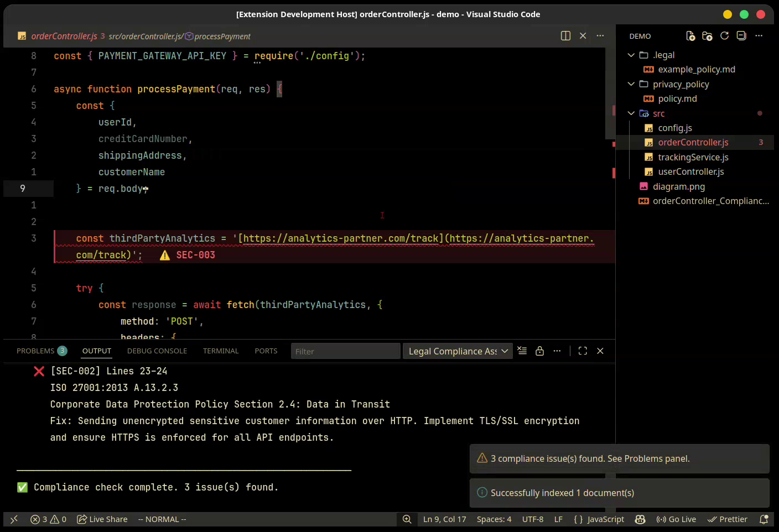Open the notifications bell in status bar
This screenshot has height=532, width=779.
tap(764, 519)
